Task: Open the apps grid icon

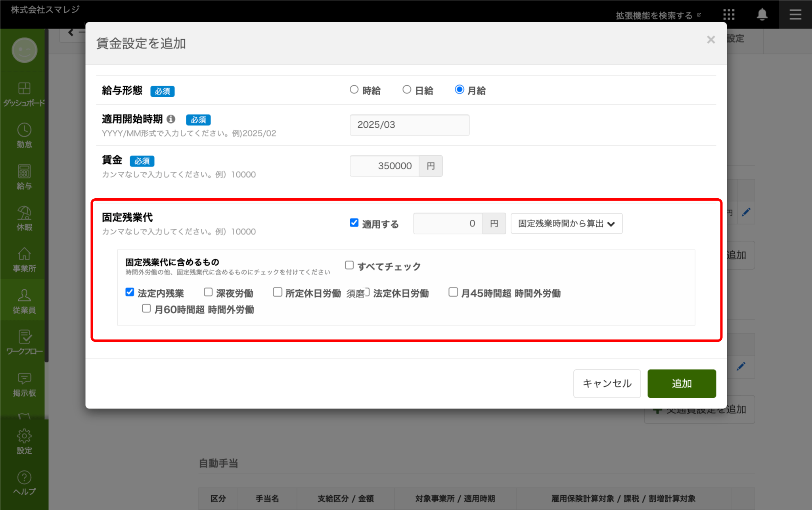Action: [729, 15]
